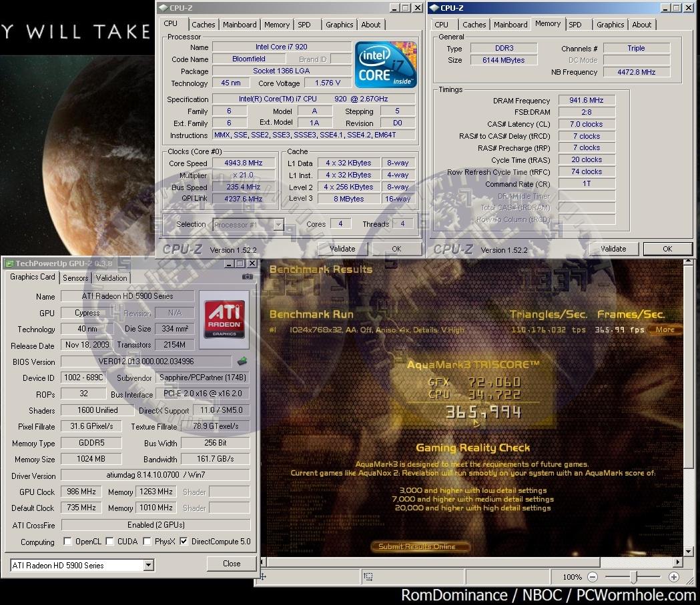Select the GPU-Z Graphics Card tab

point(33,277)
